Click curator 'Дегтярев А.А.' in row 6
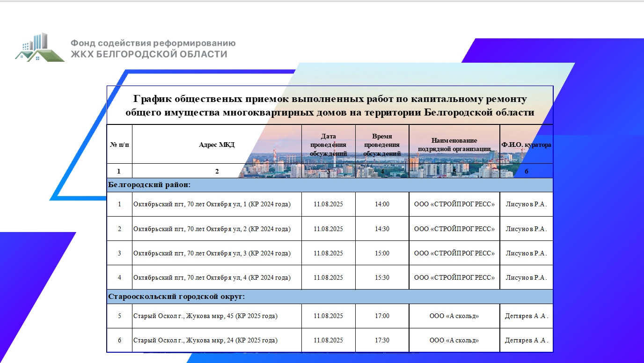644x363 pixels. [x=527, y=341]
